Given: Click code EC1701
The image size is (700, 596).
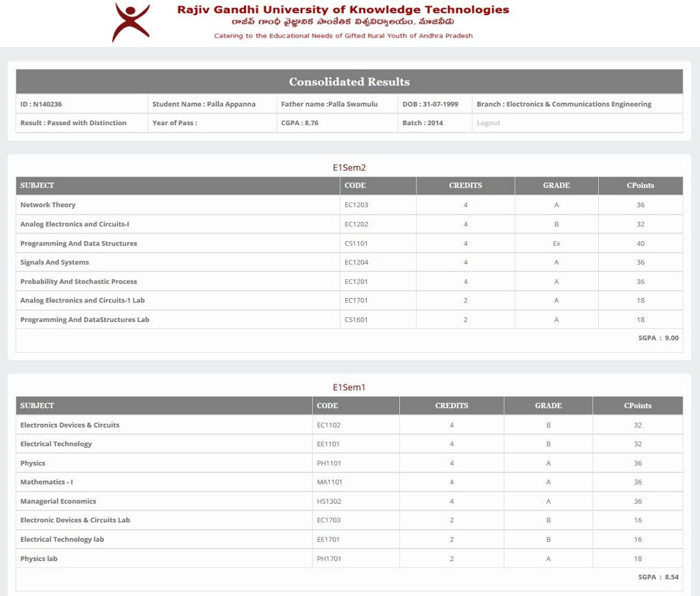Looking at the screenshot, I should click(355, 301).
